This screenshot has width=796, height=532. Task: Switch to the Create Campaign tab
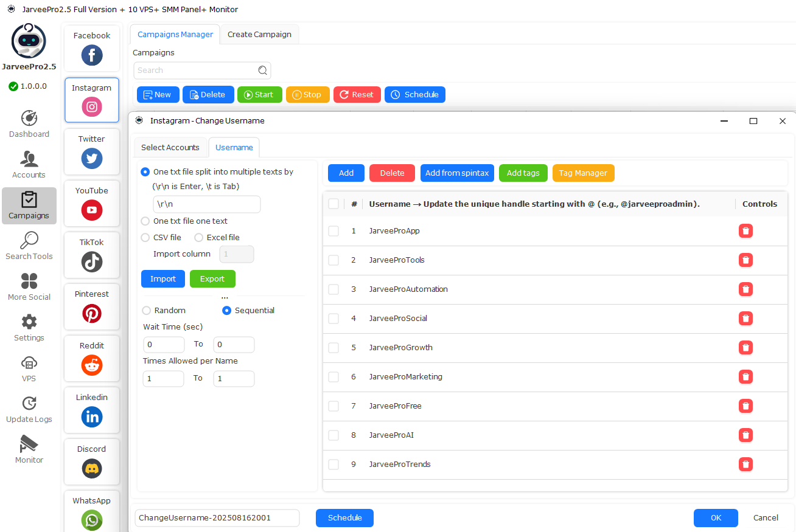[x=259, y=35]
